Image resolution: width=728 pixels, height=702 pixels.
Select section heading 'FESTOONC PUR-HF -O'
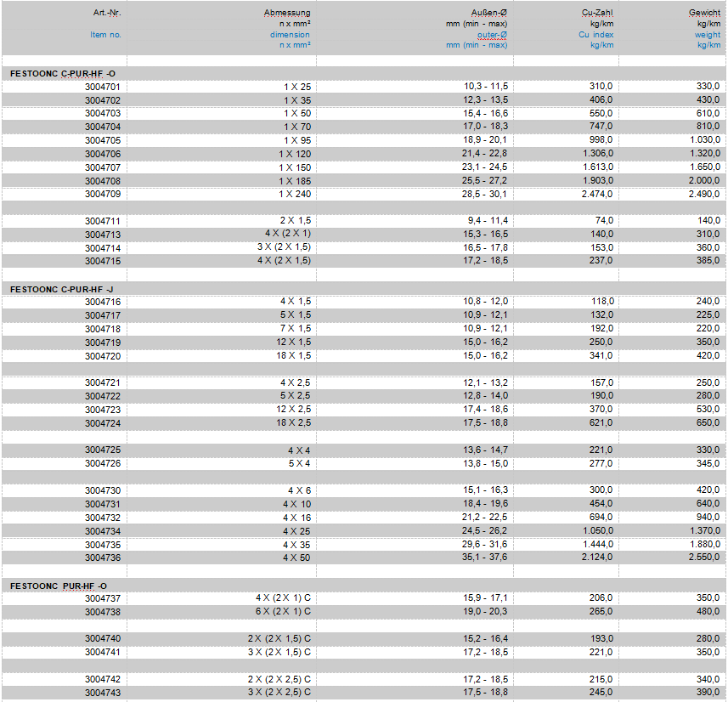59,586
